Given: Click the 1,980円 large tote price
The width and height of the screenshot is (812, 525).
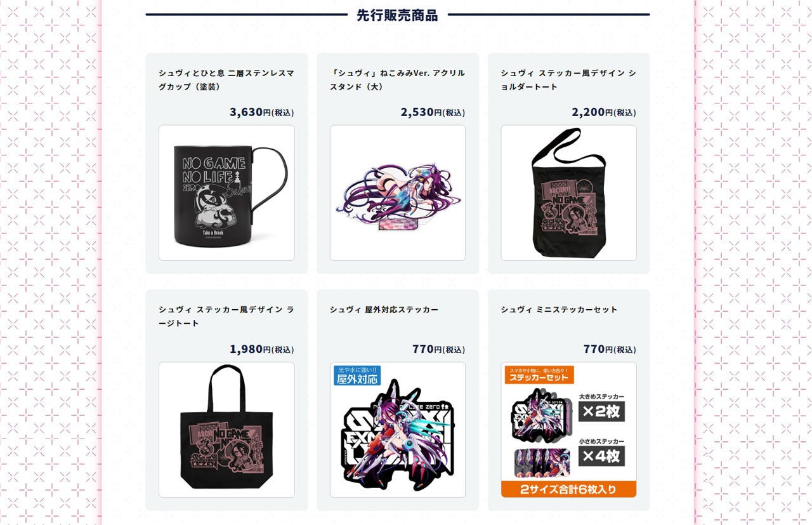Looking at the screenshot, I should click(262, 349).
